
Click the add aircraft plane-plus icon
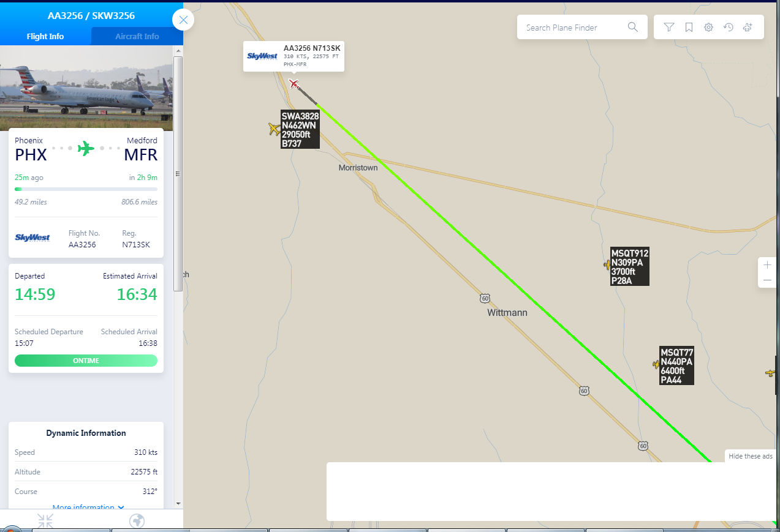click(x=748, y=27)
